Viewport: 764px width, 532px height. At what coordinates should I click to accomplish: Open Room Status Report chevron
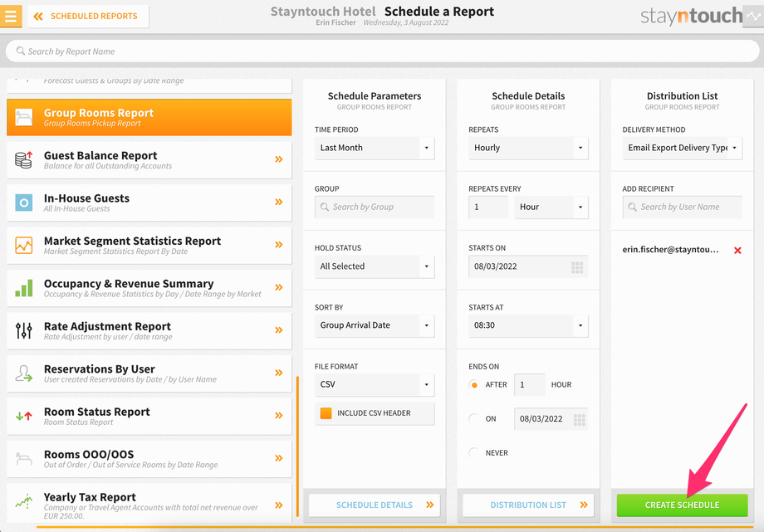click(x=279, y=416)
